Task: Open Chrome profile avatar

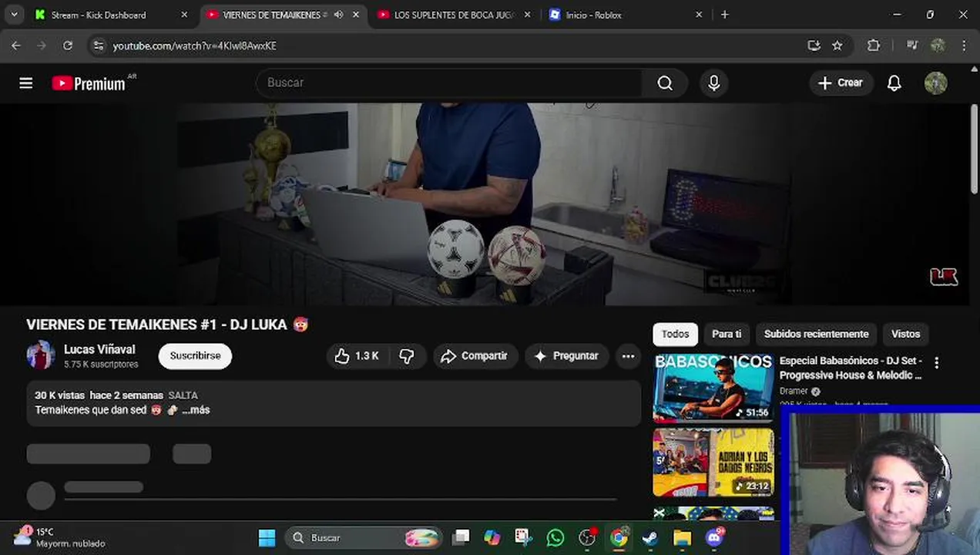Action: (x=938, y=45)
